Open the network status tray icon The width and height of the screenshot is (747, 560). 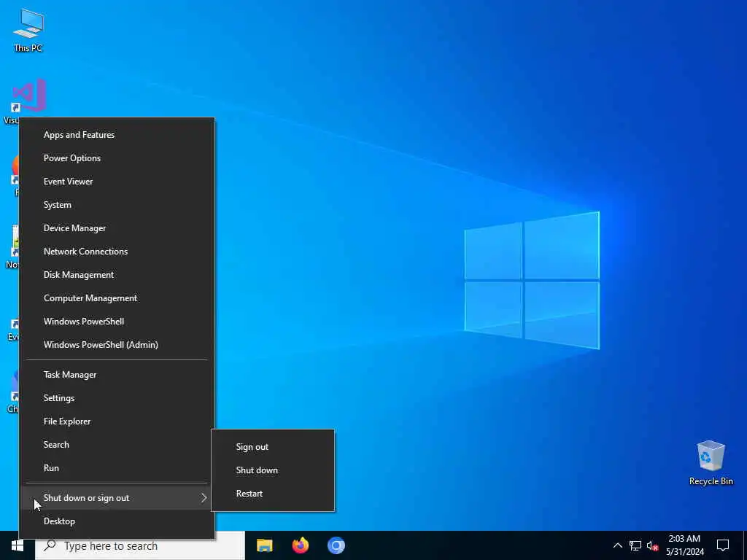point(635,545)
